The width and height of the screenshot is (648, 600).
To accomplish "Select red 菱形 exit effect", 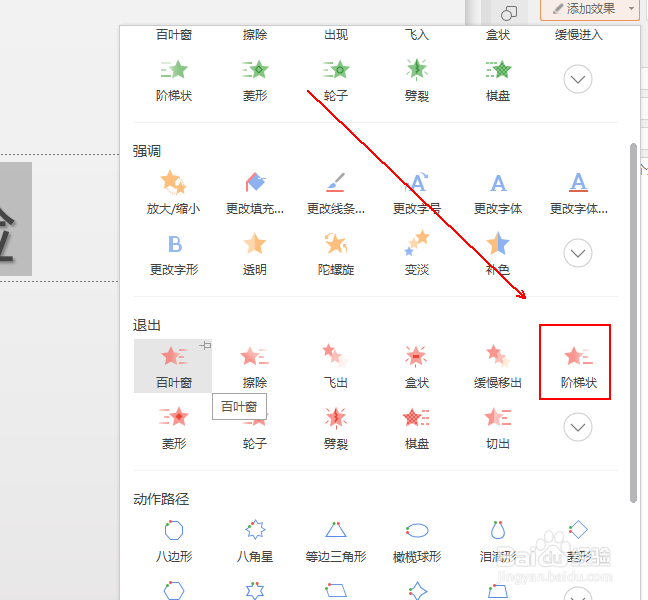I will [174, 428].
